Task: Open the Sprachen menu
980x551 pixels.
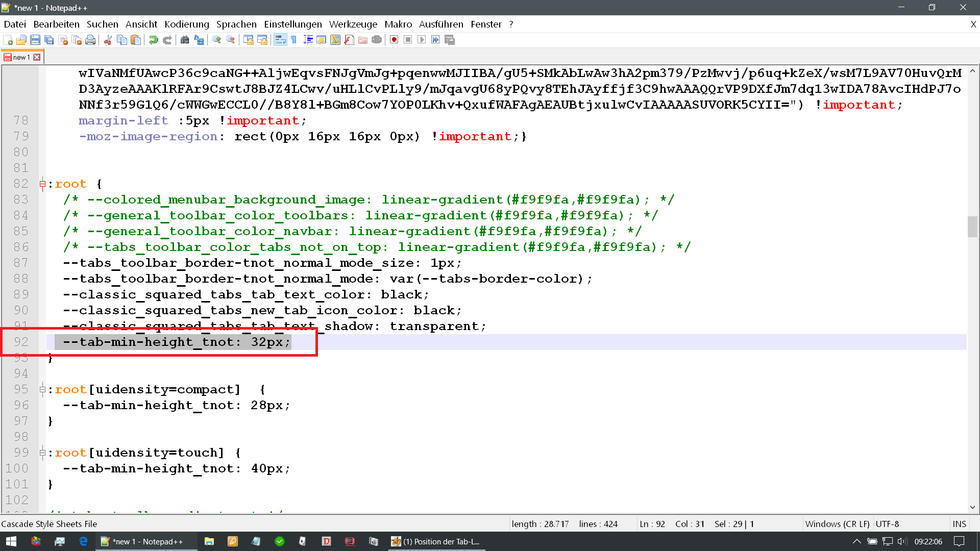Action: [x=236, y=24]
